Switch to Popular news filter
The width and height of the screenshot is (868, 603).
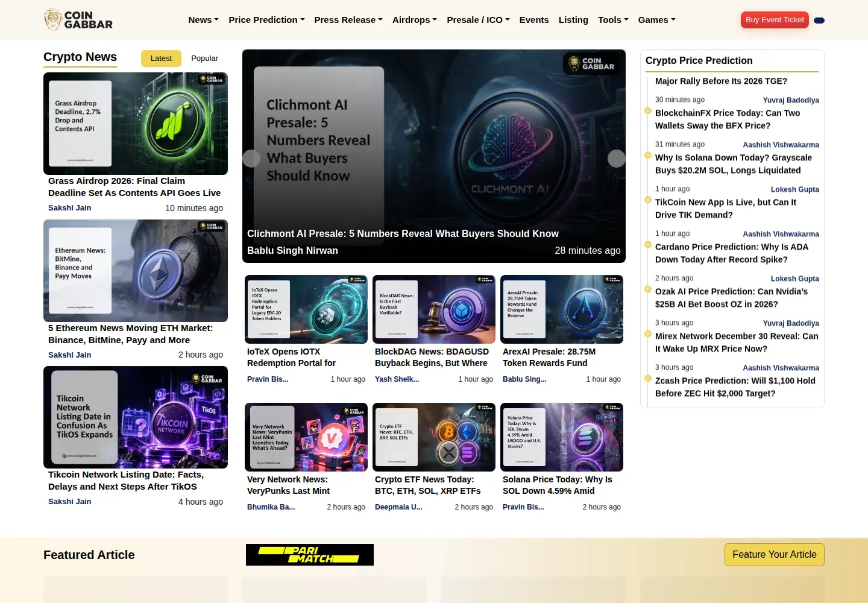[204, 58]
